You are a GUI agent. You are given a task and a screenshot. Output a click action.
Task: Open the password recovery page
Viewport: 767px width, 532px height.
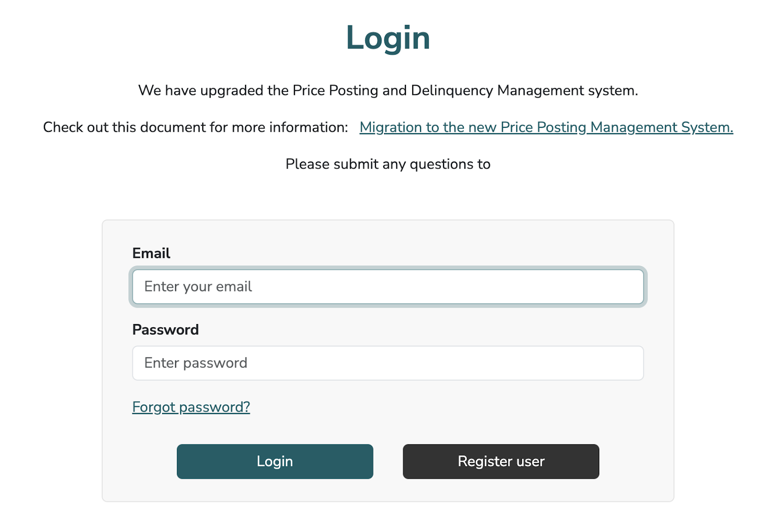191,407
